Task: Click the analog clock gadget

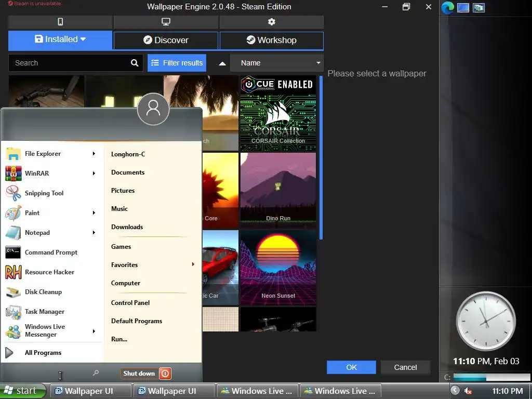Action: [x=486, y=321]
